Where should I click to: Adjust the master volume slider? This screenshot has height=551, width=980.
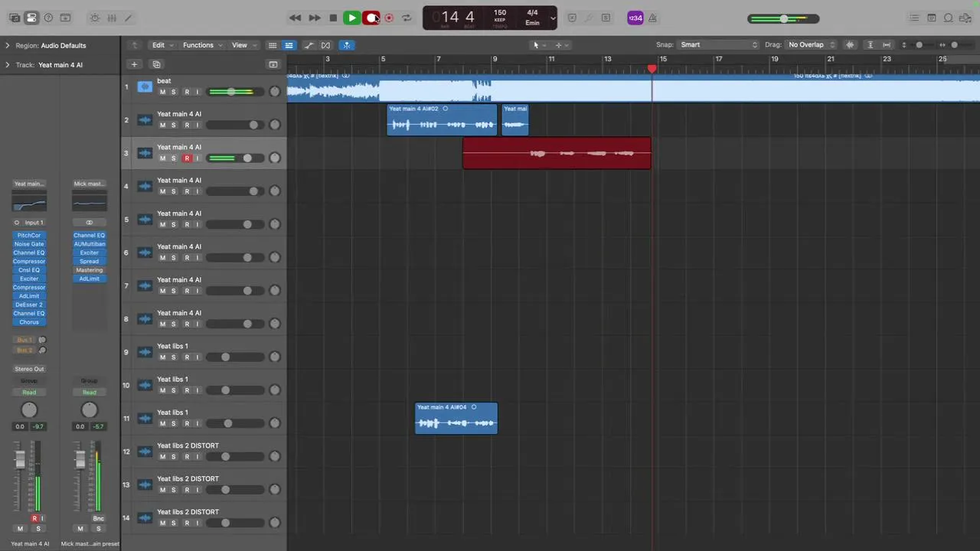783,18
